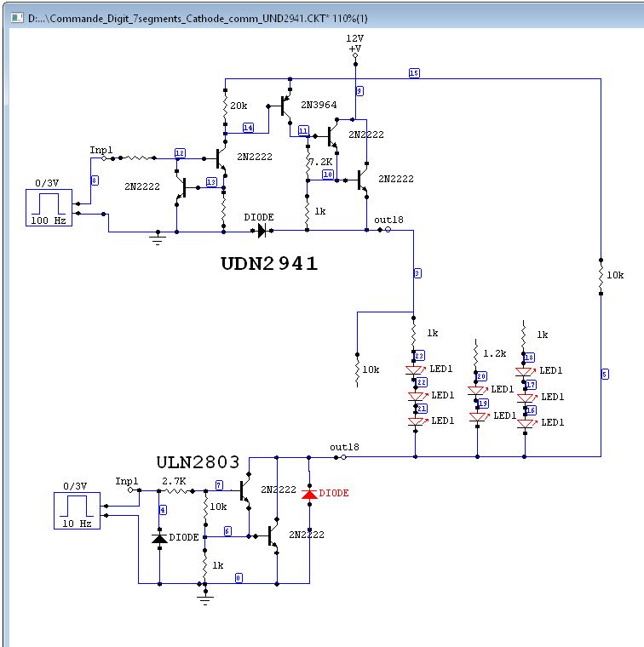Select node label 3 on the out18 wire
Viewport: 644px width, 647px height.
(417, 273)
